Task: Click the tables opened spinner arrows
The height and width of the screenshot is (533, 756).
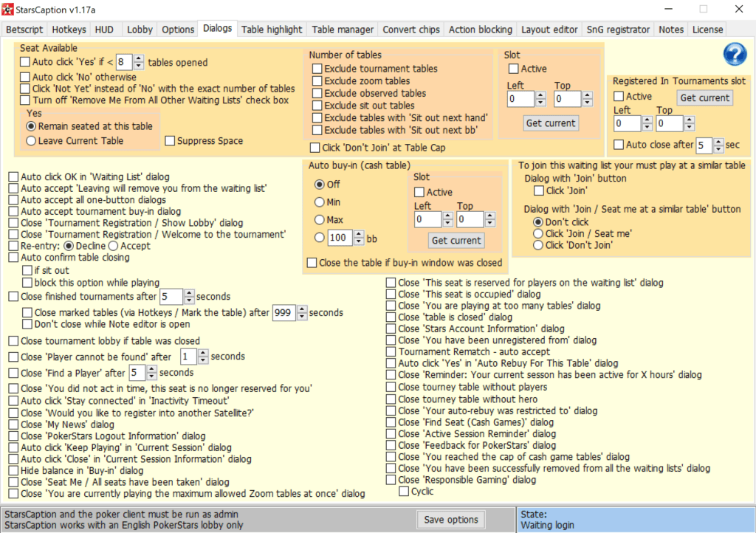Action: click(139, 62)
